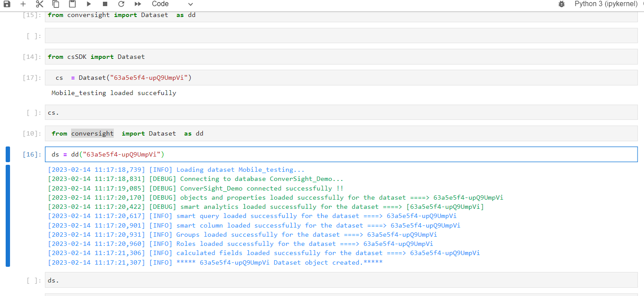Switch kernel via Python 3 (ipykernel)
The image size is (644, 296).
coord(605,4)
